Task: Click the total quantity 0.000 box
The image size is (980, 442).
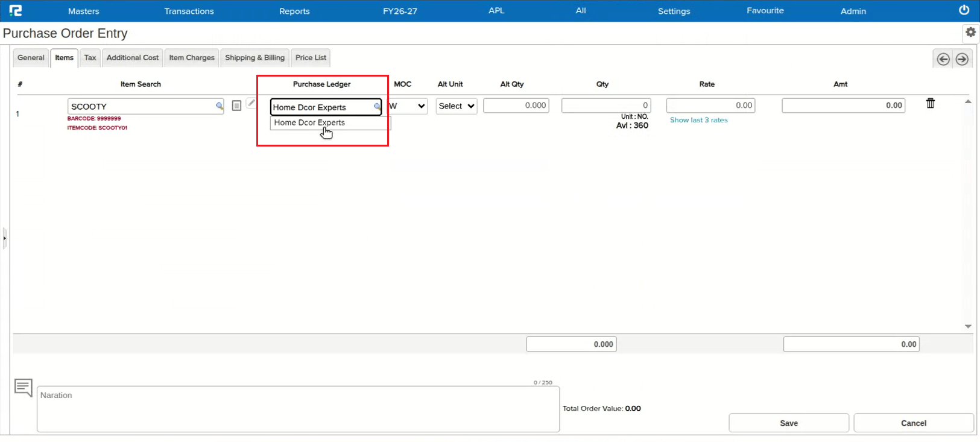Action: 571,344
